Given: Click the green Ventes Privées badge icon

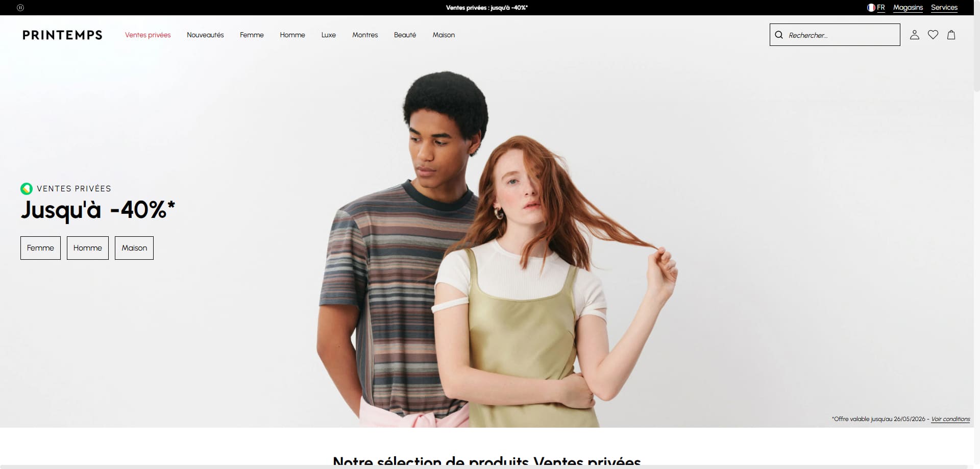Looking at the screenshot, I should (x=27, y=189).
